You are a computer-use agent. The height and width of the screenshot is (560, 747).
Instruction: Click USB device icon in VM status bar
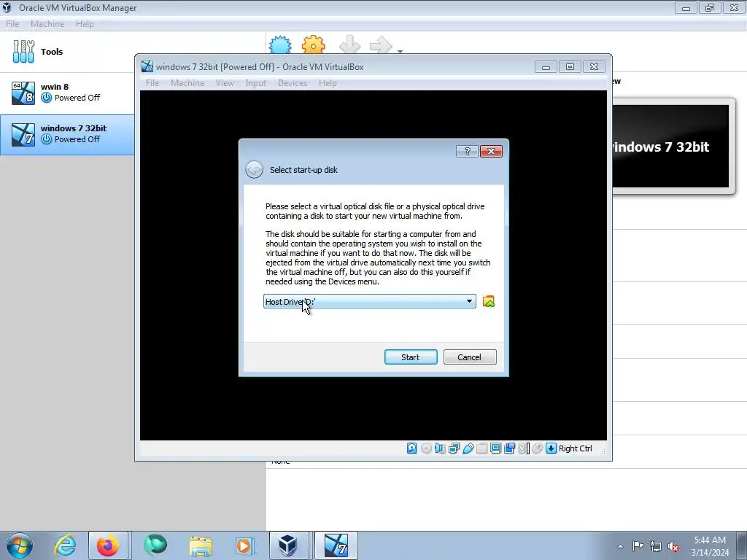[x=468, y=448]
